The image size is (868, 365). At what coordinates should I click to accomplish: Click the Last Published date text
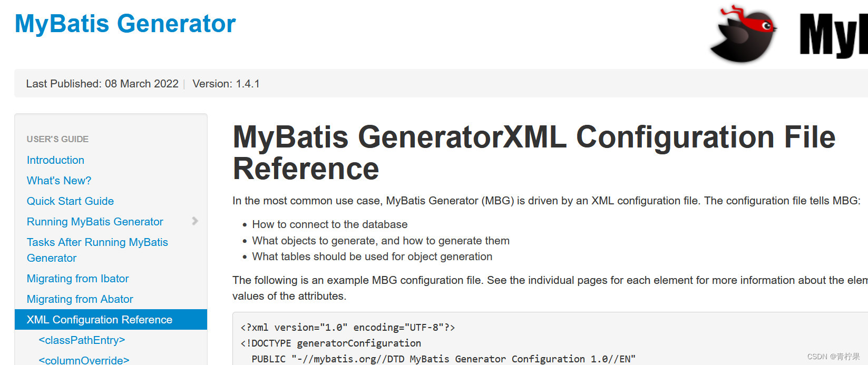pos(102,84)
